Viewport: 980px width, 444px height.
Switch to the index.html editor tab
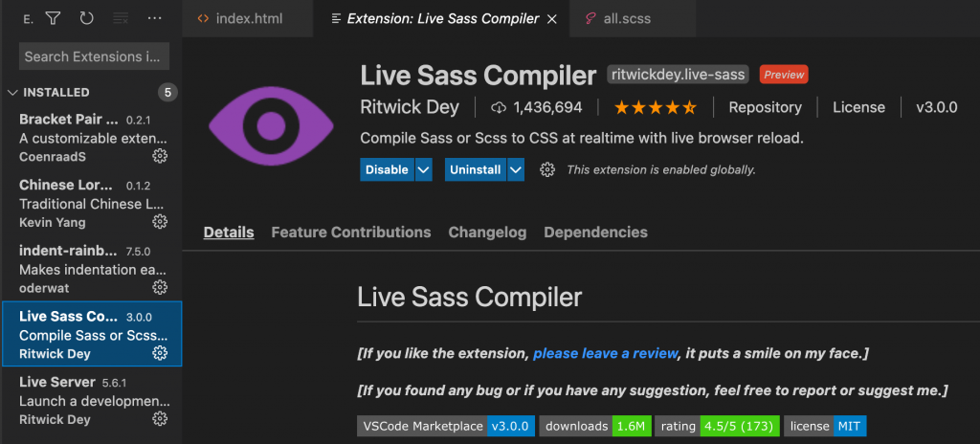[x=248, y=19]
